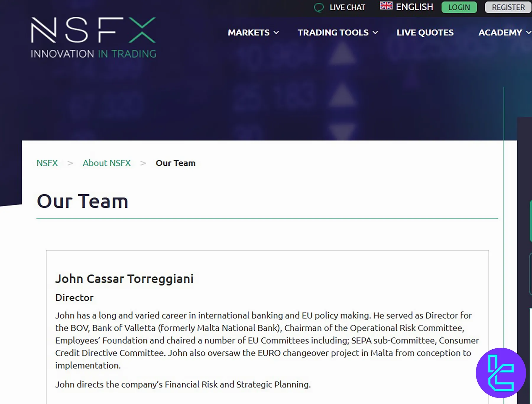
Task: Click the purple floating logo badge
Action: click(x=501, y=373)
